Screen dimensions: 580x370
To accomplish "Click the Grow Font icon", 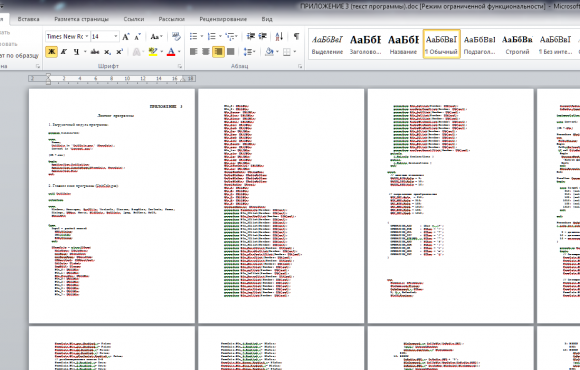I will point(126,37).
